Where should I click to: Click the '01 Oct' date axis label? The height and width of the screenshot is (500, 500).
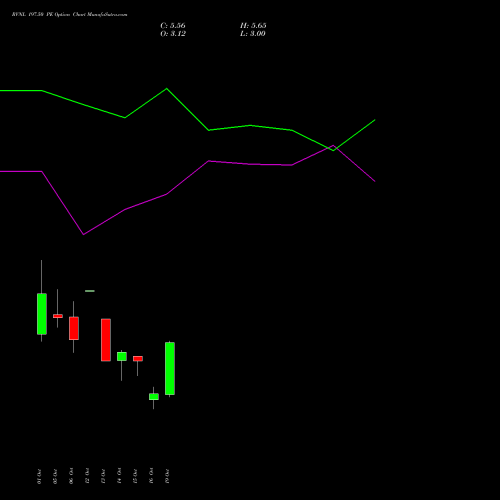tap(39, 476)
